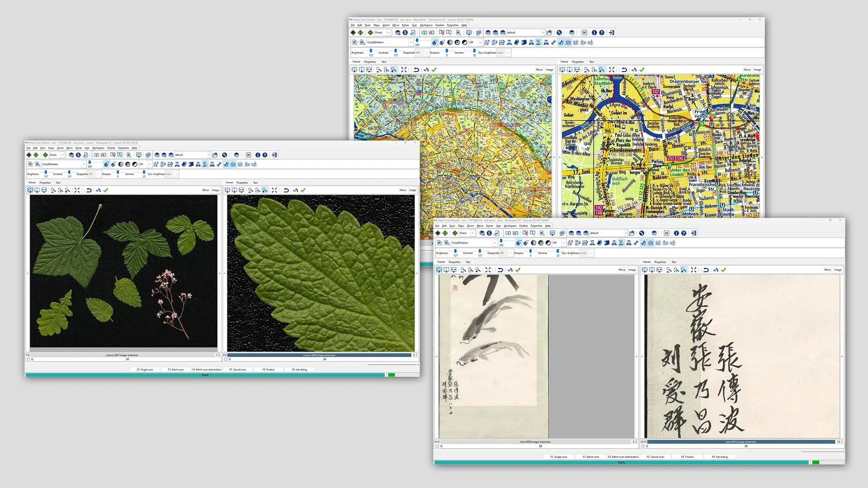Click the help question mark icon in Map window
The width and height of the screenshot is (868, 488).
(x=602, y=33)
